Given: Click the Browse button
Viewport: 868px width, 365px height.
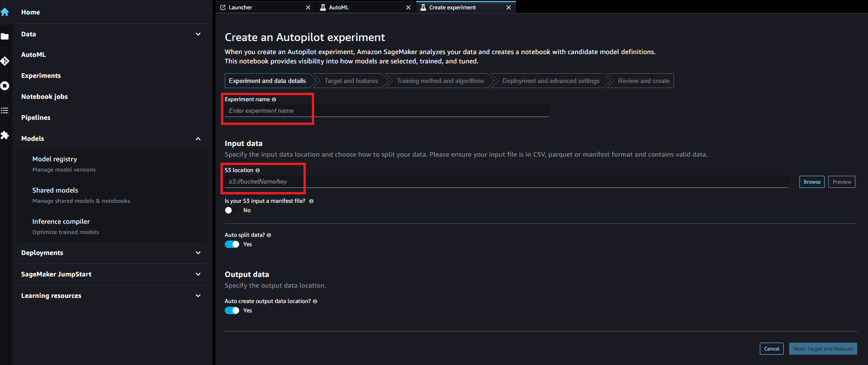Looking at the screenshot, I should [812, 182].
